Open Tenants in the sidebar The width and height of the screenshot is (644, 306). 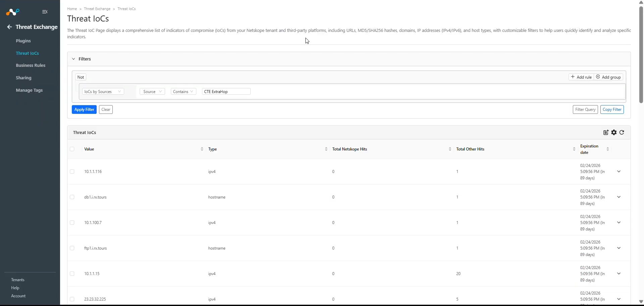click(18, 280)
